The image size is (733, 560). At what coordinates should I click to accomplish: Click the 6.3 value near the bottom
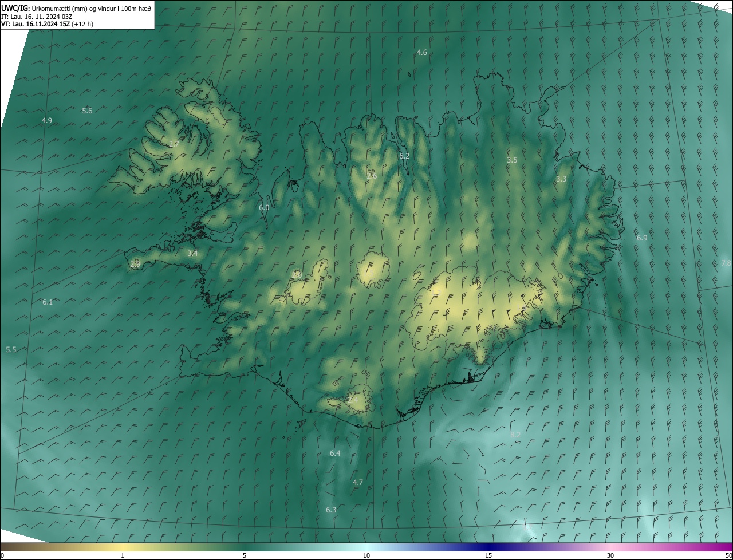331,510
